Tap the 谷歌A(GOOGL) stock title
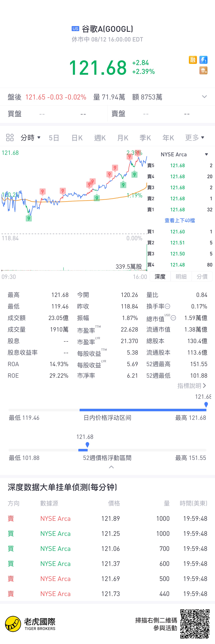This screenshot has height=644, width=215. click(107, 29)
